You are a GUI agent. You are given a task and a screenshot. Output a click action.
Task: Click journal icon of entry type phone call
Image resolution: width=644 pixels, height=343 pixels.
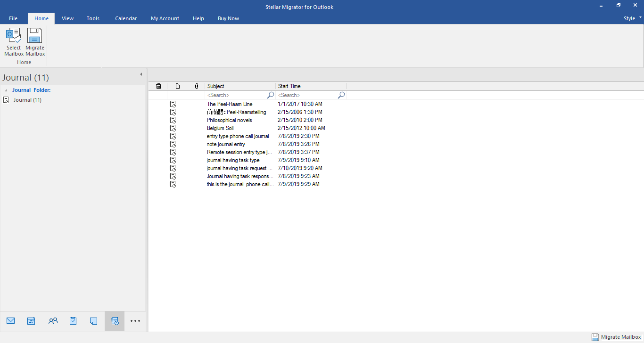tap(173, 136)
